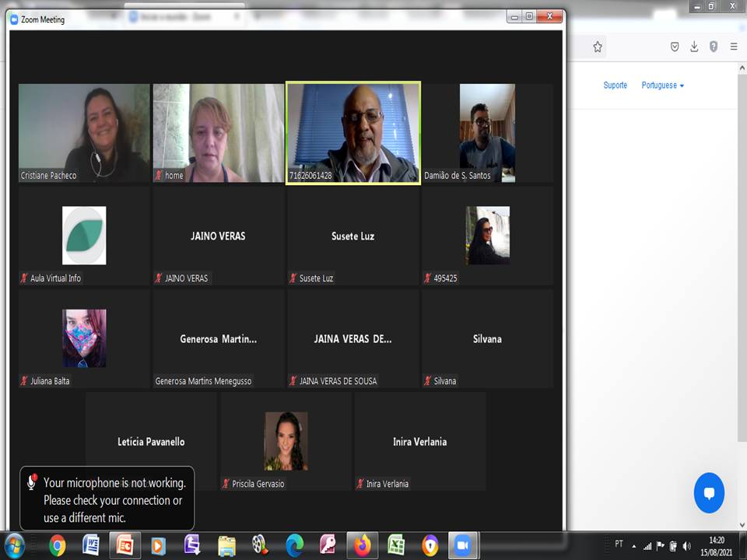Click the Susete Luz participant tile
747x560 pixels.
pyautogui.click(x=353, y=236)
